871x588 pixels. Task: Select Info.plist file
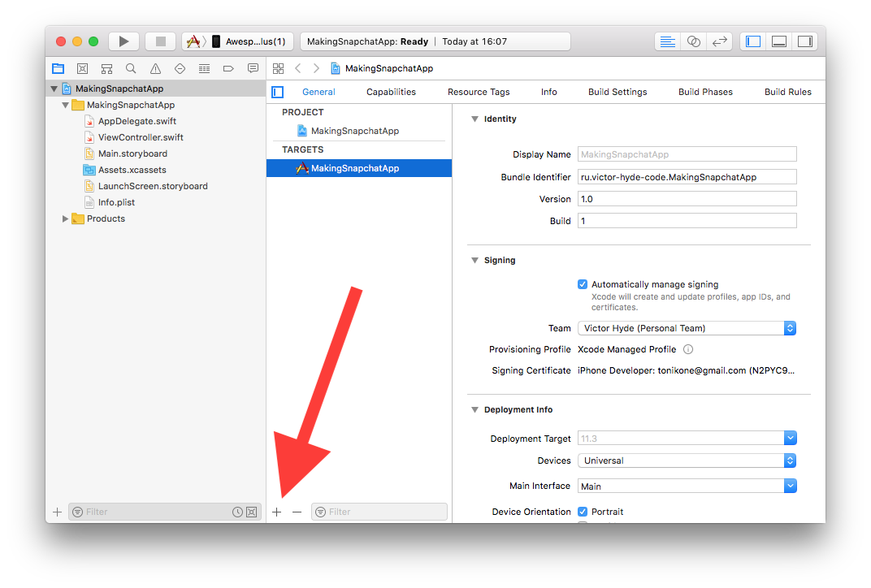(x=116, y=203)
